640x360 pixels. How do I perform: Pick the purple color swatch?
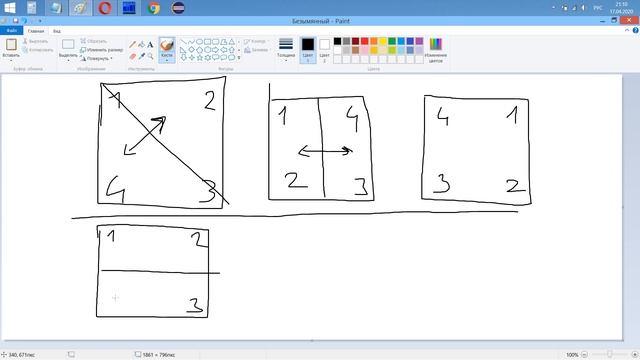419,41
